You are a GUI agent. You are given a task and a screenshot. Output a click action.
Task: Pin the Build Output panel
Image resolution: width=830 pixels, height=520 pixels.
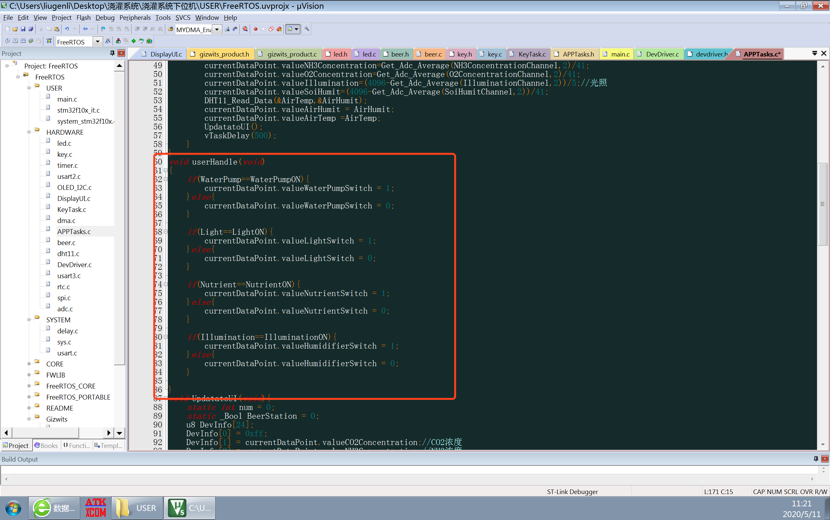pyautogui.click(x=816, y=459)
